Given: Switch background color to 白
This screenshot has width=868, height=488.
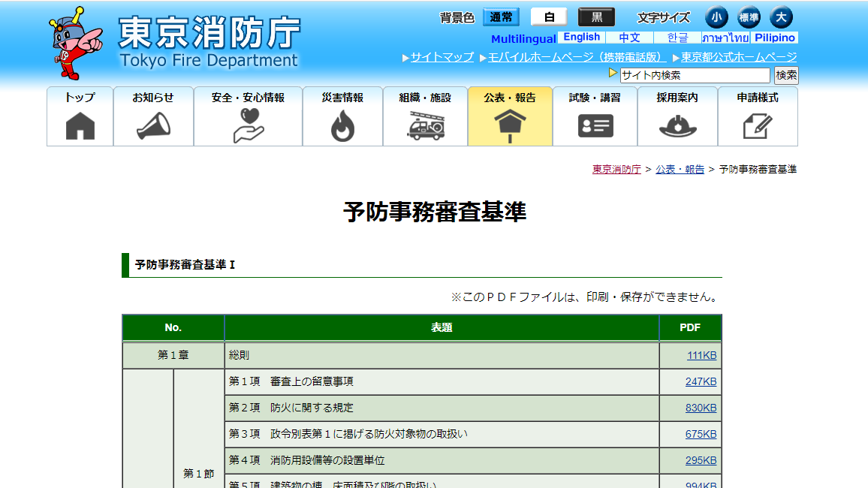Looking at the screenshot, I should pos(549,17).
